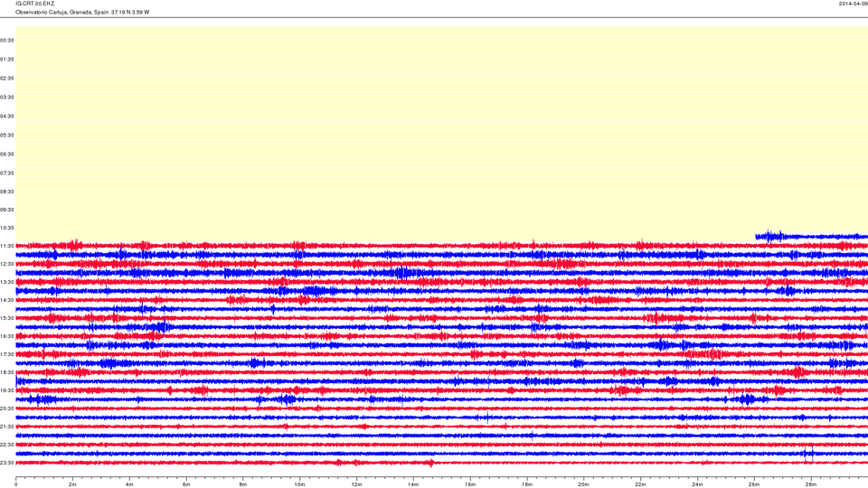Select the 16m axis label

pyautogui.click(x=470, y=484)
